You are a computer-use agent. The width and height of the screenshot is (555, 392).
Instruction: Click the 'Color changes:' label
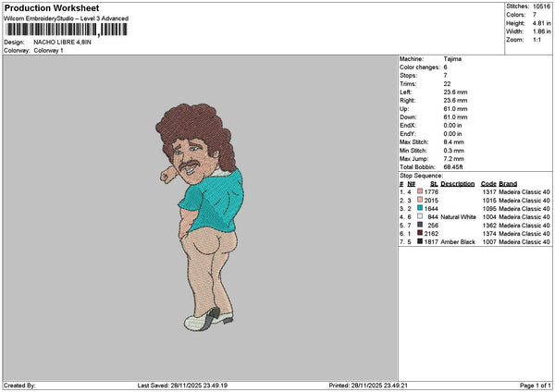[420, 67]
